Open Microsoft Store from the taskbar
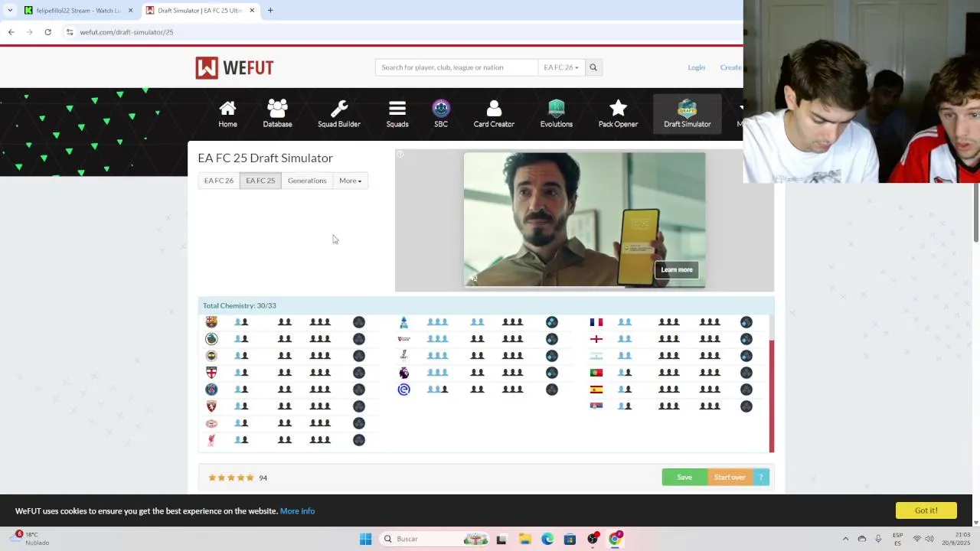The height and width of the screenshot is (551, 980). coord(570,539)
